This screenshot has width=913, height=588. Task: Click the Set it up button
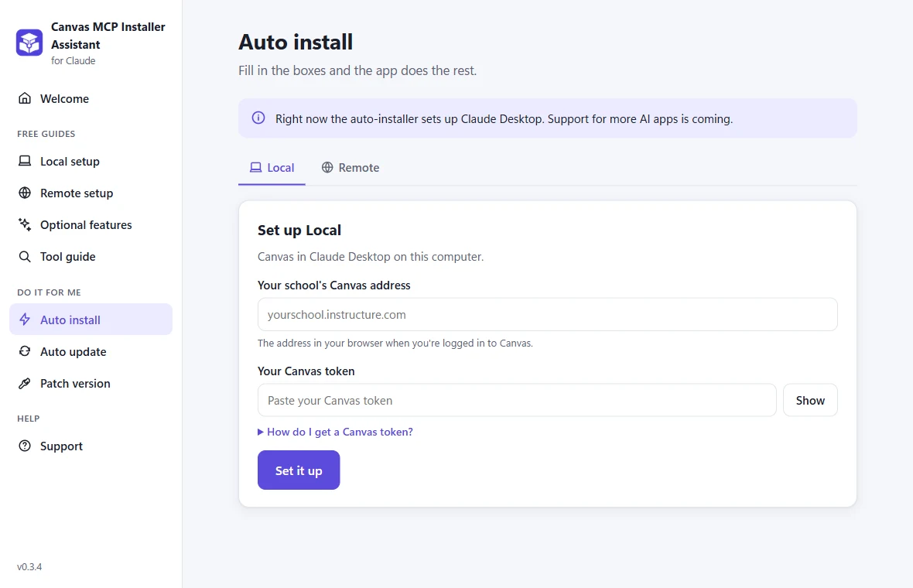pos(299,470)
